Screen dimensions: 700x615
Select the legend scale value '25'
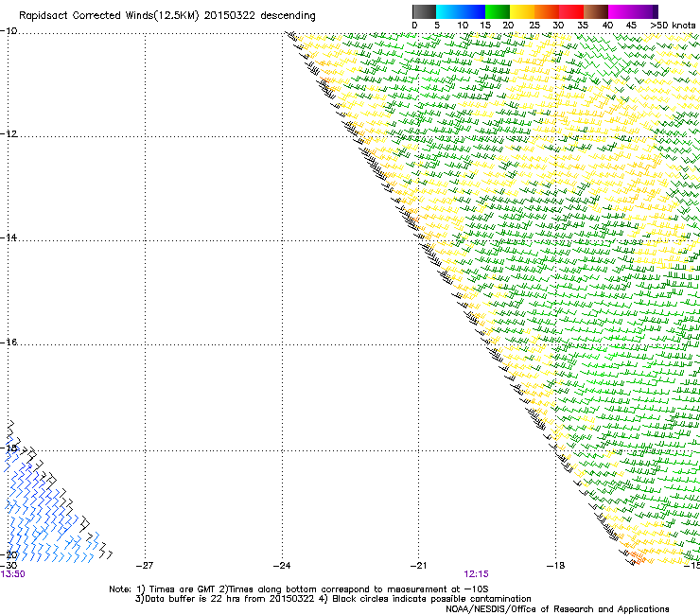[x=534, y=26]
